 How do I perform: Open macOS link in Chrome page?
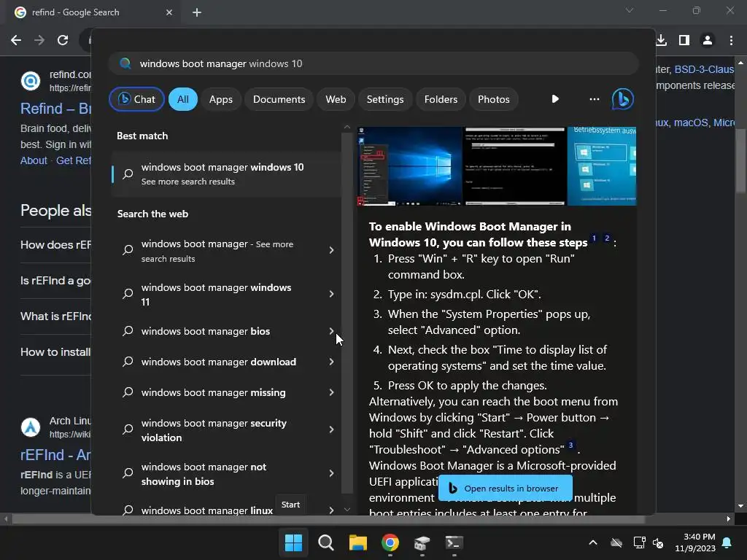coord(691,122)
